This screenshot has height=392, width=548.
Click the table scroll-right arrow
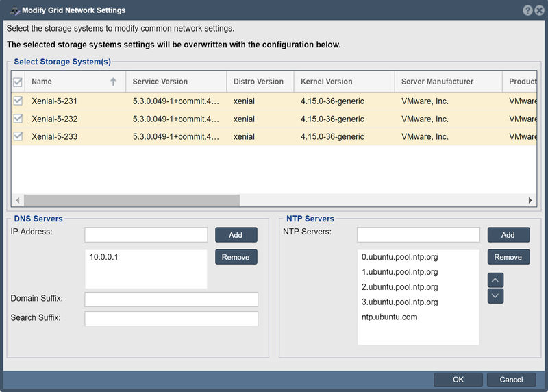click(x=530, y=200)
